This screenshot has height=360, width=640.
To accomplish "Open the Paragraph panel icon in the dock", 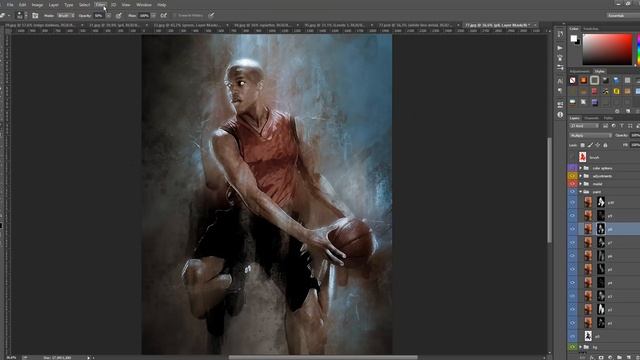I will [x=560, y=91].
